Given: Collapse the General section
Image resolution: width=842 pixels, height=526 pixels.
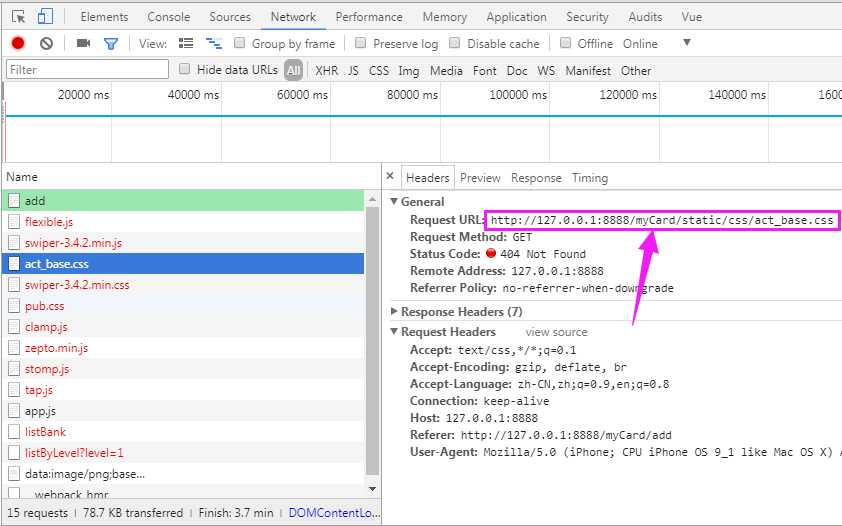Looking at the screenshot, I should [x=394, y=201].
